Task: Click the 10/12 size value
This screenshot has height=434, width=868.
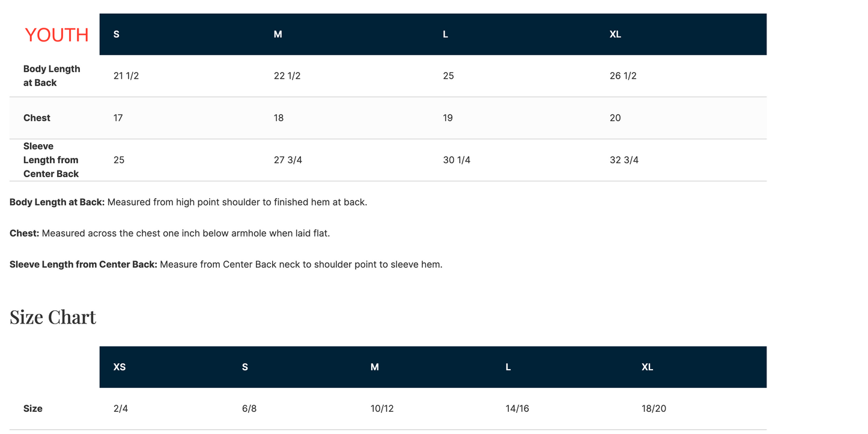Action: pos(382,408)
